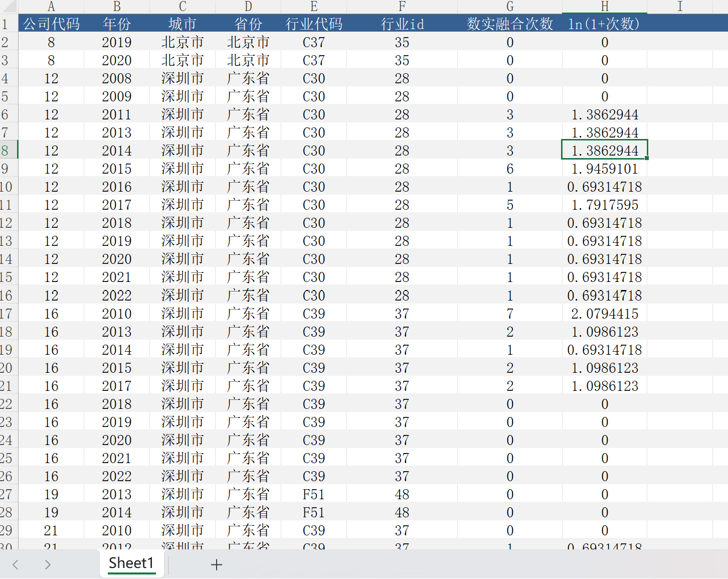Select the year 2021 cell in row 25
This screenshot has height=579, width=728.
[x=117, y=458]
